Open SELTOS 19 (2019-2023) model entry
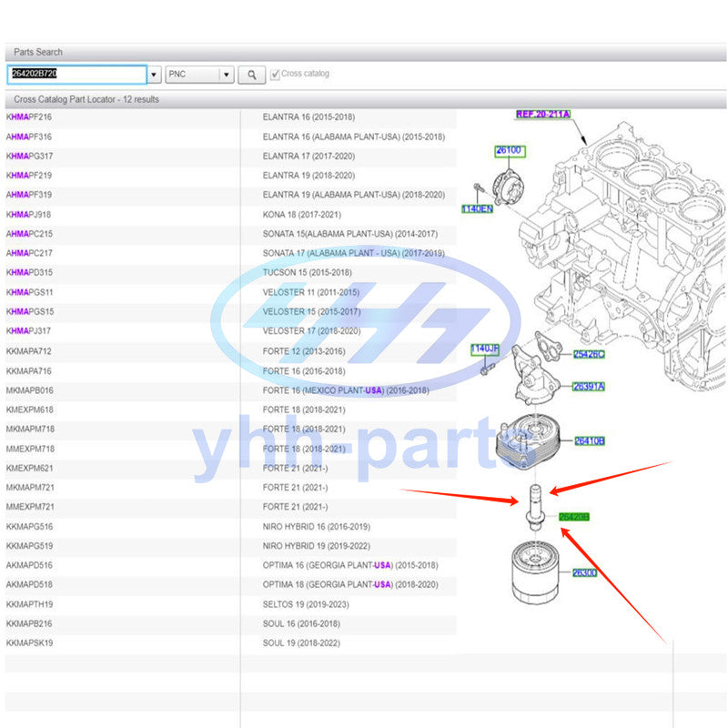728x728 pixels. 306,604
